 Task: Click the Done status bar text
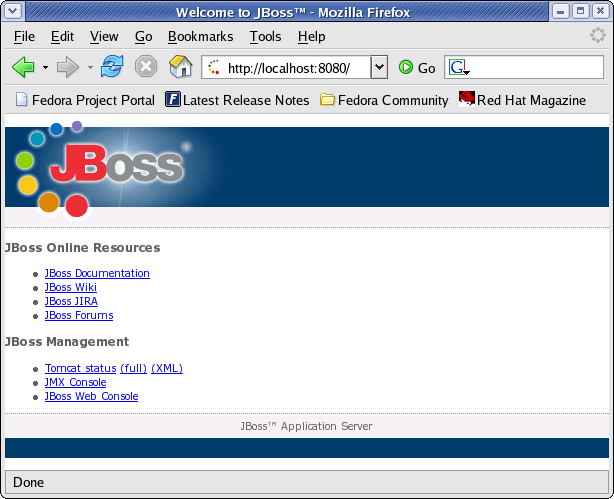coord(28,482)
